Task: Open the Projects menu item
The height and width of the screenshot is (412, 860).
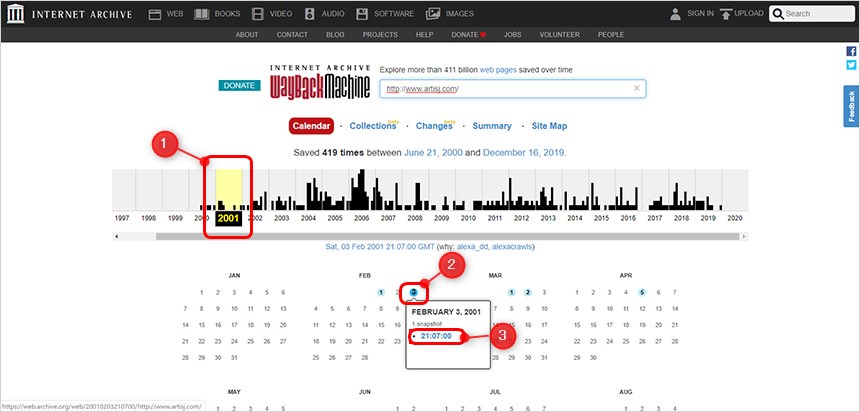Action: [380, 35]
